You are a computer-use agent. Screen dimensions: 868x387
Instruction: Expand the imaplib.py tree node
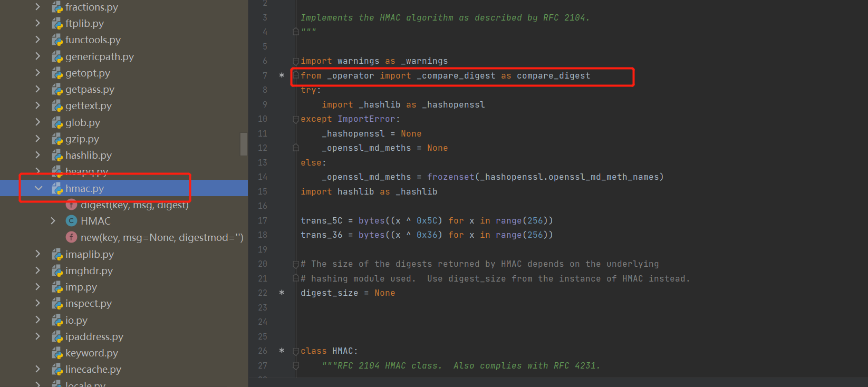coord(37,254)
